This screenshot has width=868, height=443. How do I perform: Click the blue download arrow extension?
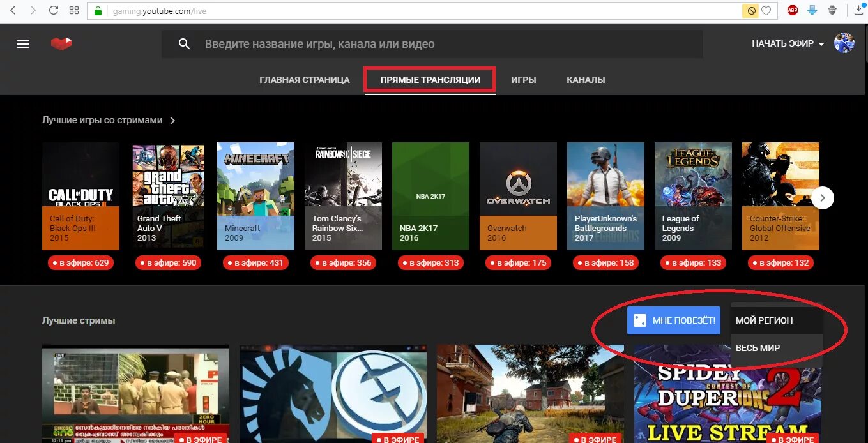pos(812,10)
